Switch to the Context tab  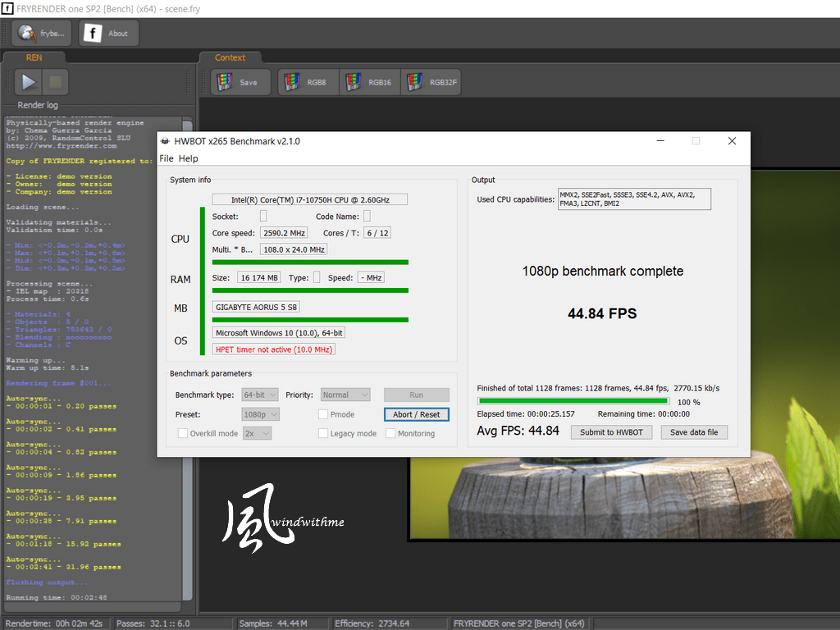(x=230, y=58)
